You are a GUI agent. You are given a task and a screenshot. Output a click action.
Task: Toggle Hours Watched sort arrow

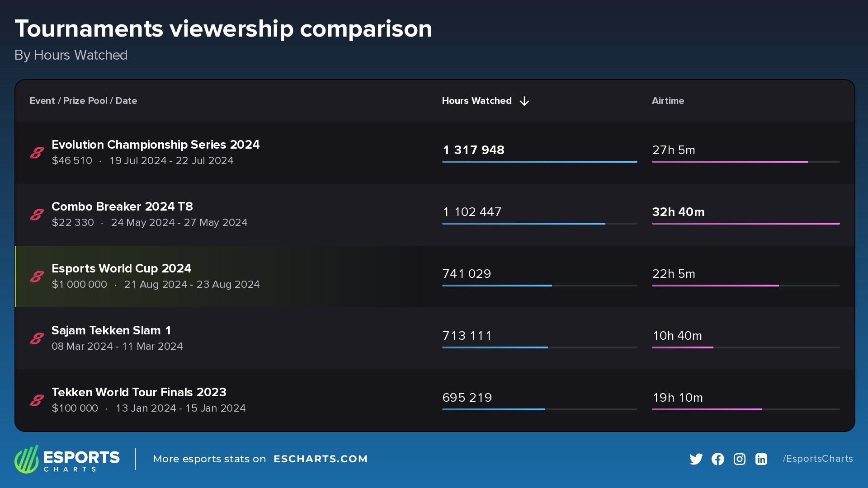[x=524, y=101]
